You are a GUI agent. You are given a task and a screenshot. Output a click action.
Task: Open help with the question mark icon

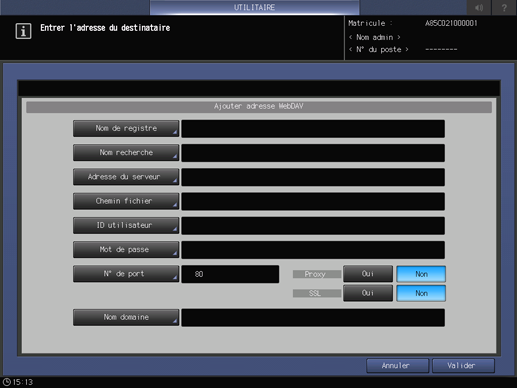tap(504, 7)
